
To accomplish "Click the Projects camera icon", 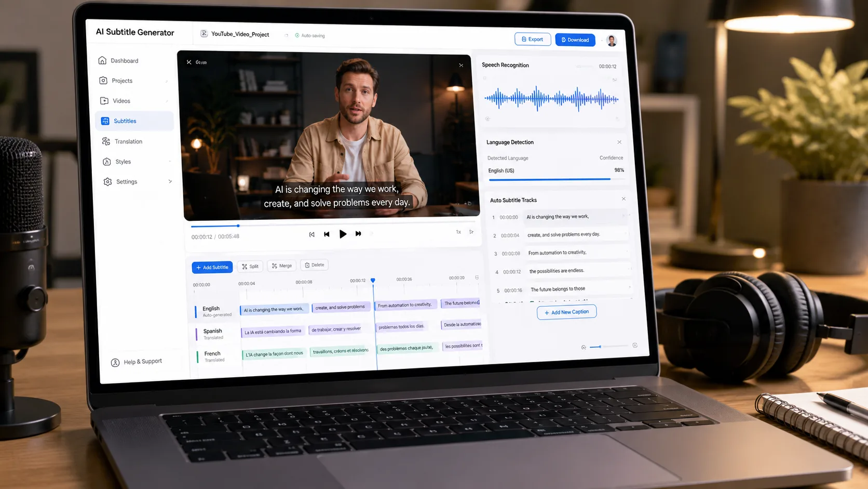I will pos(103,81).
